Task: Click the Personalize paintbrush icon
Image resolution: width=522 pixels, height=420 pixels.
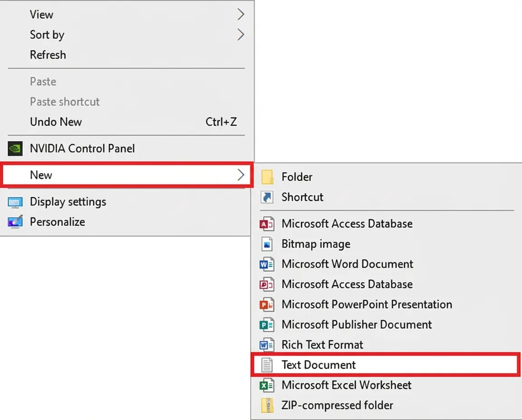Action: tap(15, 222)
